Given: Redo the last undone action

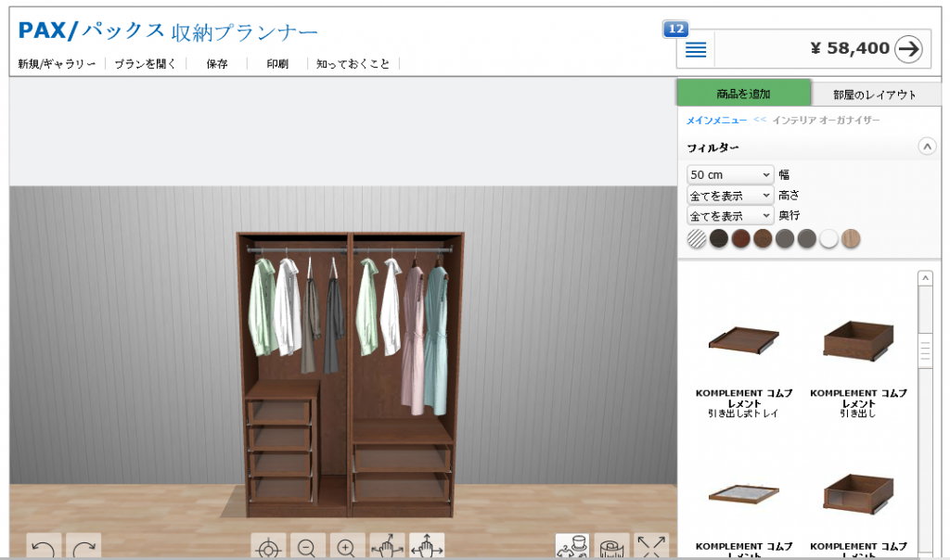Looking at the screenshot, I should pyautogui.click(x=83, y=547).
